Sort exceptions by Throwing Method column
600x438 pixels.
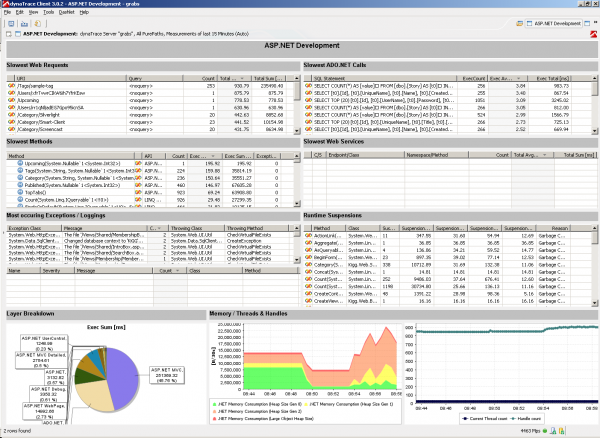pyautogui.click(x=259, y=228)
